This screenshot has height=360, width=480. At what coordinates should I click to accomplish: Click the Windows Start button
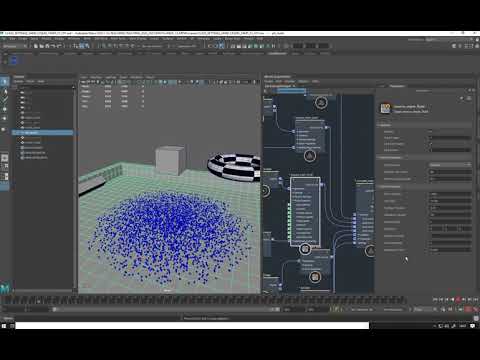point(4,326)
